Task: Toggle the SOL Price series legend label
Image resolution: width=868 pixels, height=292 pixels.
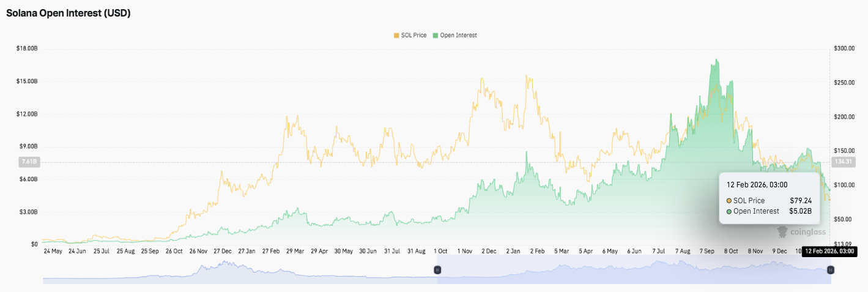Action: (x=414, y=36)
